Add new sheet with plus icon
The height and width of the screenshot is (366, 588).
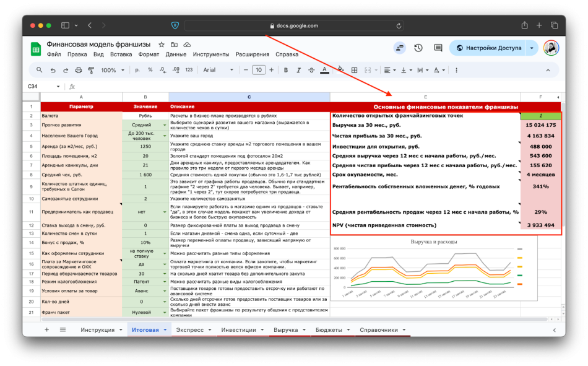coord(46,330)
